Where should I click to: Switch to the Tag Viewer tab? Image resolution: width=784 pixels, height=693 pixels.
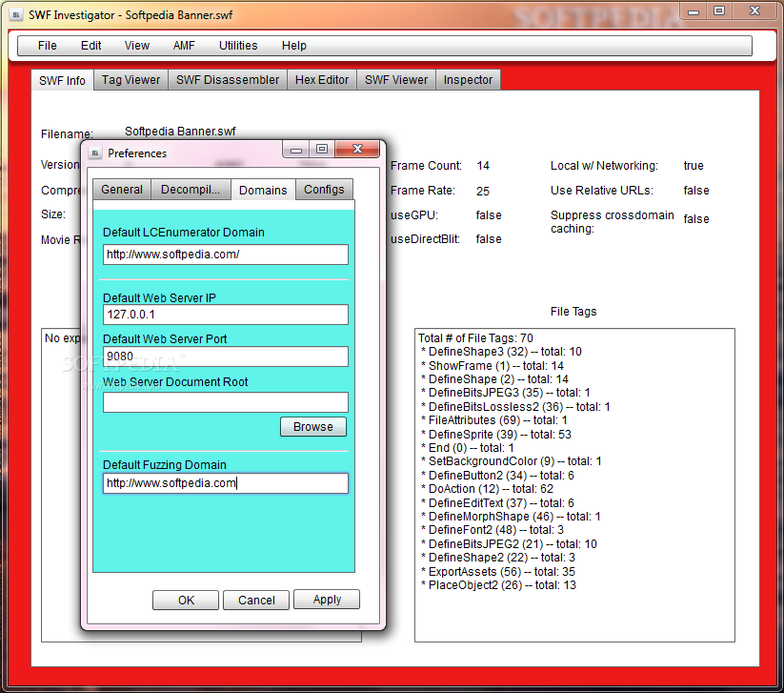point(131,80)
